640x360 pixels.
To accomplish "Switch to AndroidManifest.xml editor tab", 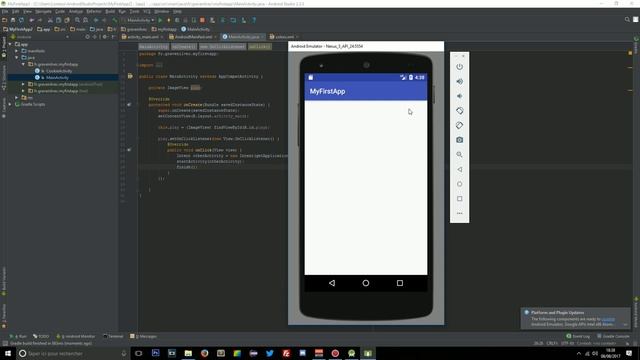I will [193, 37].
